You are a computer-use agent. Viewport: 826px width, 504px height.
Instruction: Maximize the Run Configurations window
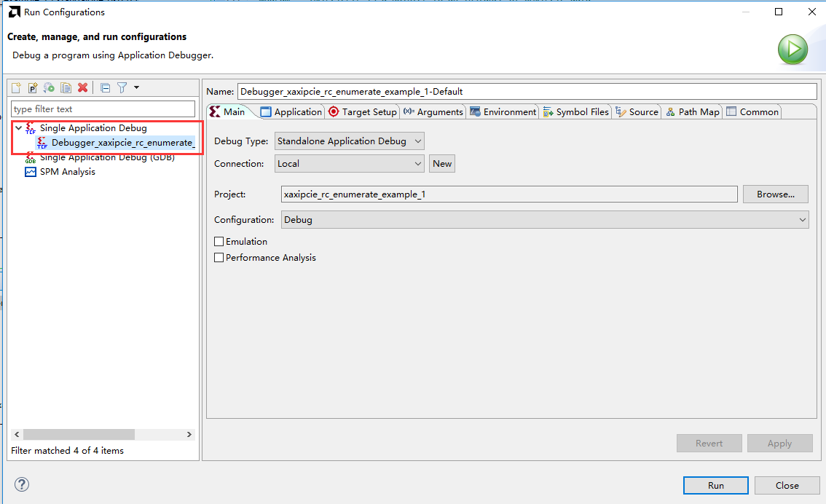click(779, 12)
